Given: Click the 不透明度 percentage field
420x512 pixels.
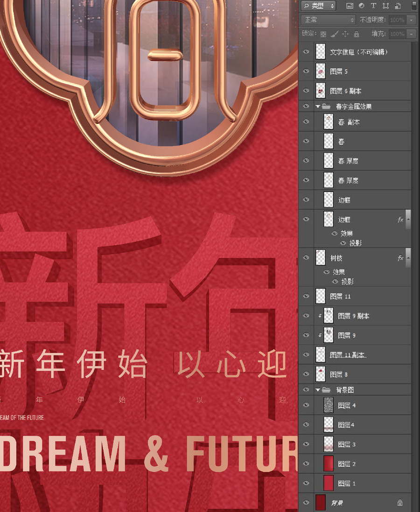Looking at the screenshot, I should point(398,20).
